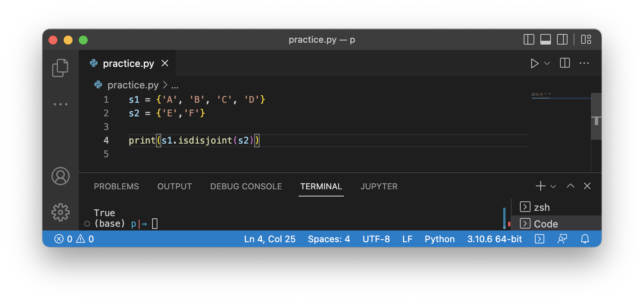Switch to the OUTPUT panel tab

click(x=174, y=186)
